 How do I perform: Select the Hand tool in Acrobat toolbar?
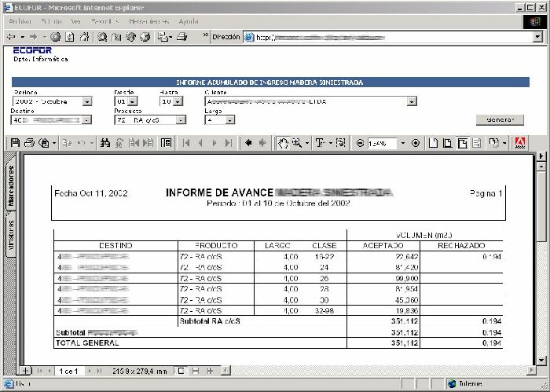(282, 143)
